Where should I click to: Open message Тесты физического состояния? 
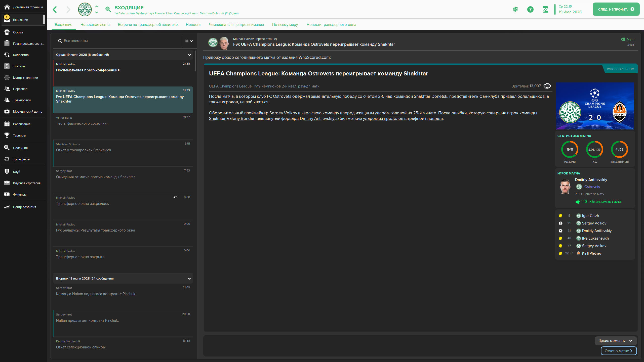123,126
